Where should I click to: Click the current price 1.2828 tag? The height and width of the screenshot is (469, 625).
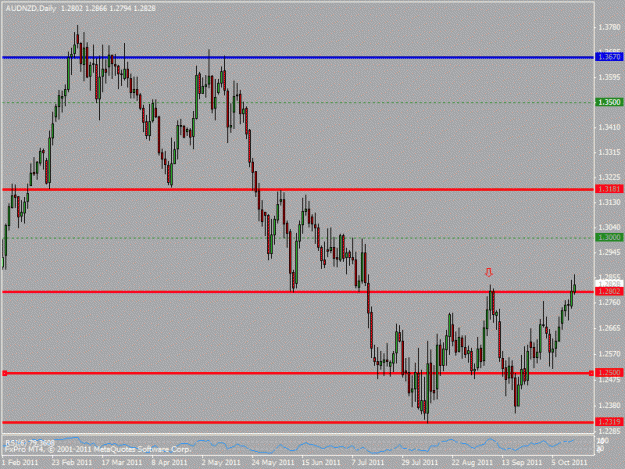click(x=609, y=284)
